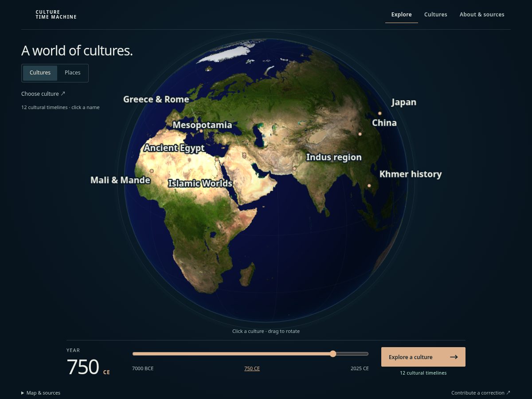Select the China label on globe
The width and height of the screenshot is (532, 399).
[384, 123]
